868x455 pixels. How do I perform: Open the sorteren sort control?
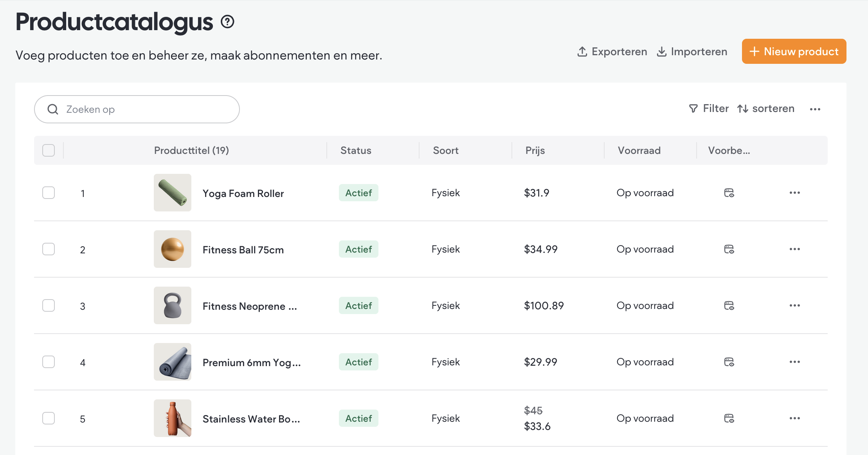pos(766,108)
